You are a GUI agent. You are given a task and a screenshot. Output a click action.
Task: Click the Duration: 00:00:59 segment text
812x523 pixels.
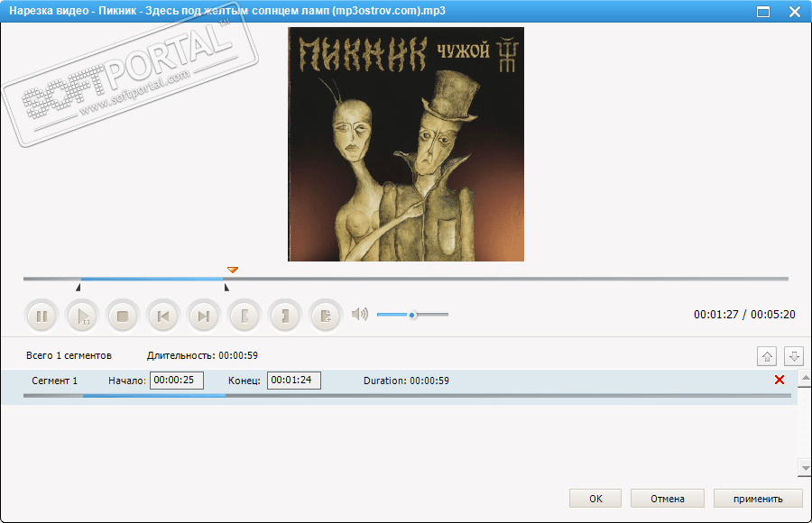pos(407,381)
